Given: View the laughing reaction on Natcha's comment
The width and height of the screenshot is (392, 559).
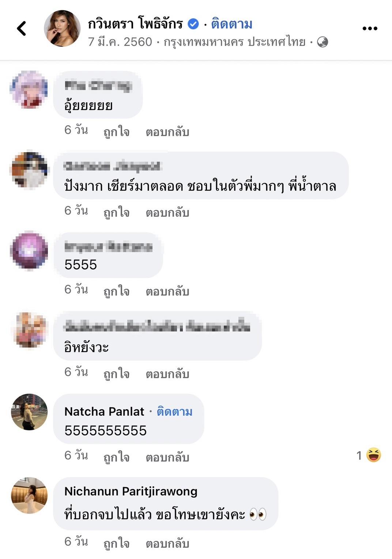Looking at the screenshot, I should pos(373,455).
